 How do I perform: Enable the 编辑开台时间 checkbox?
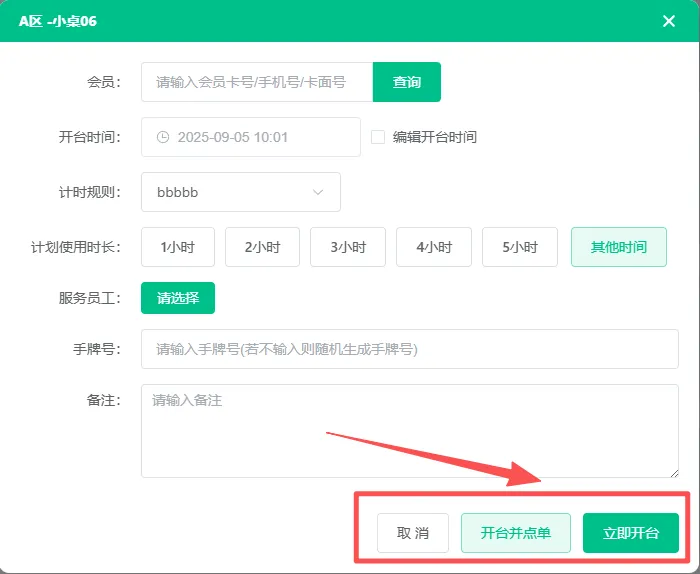pos(378,137)
